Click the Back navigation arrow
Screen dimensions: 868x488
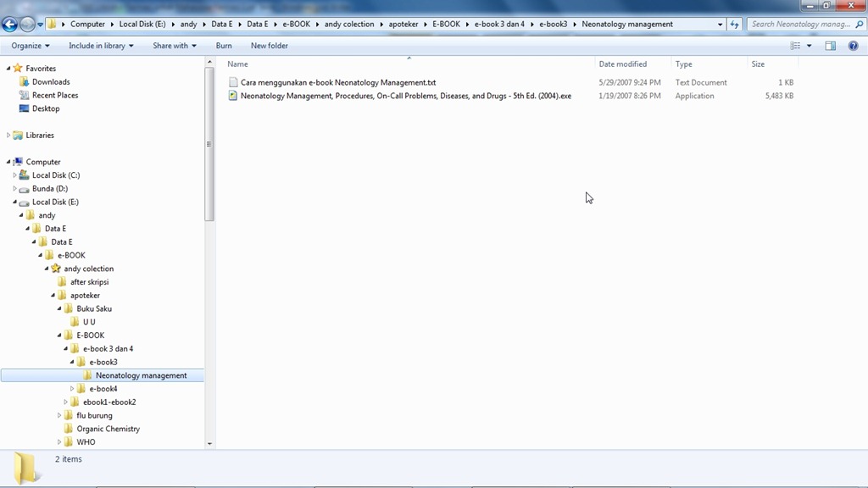click(9, 25)
